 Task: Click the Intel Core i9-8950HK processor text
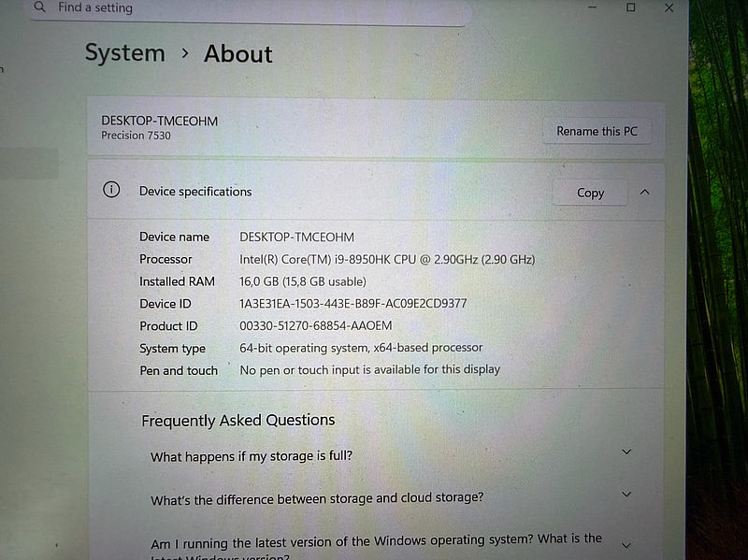(x=387, y=259)
